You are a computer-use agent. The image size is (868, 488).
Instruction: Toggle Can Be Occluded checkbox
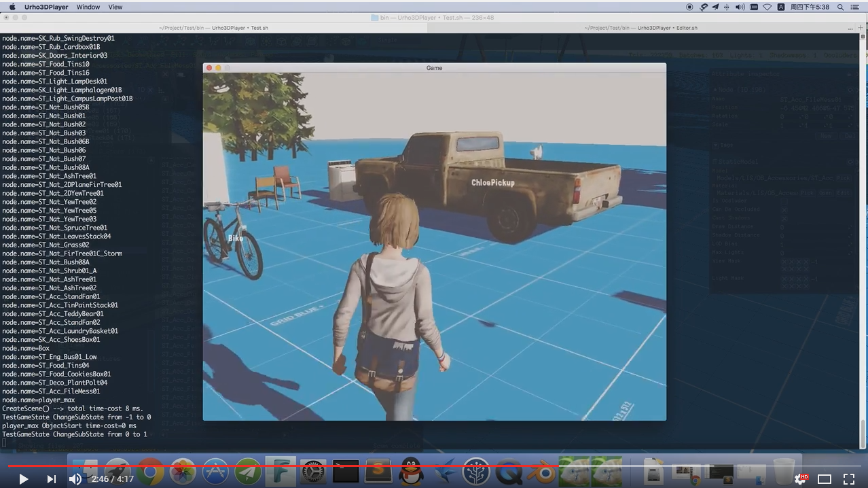[784, 210]
